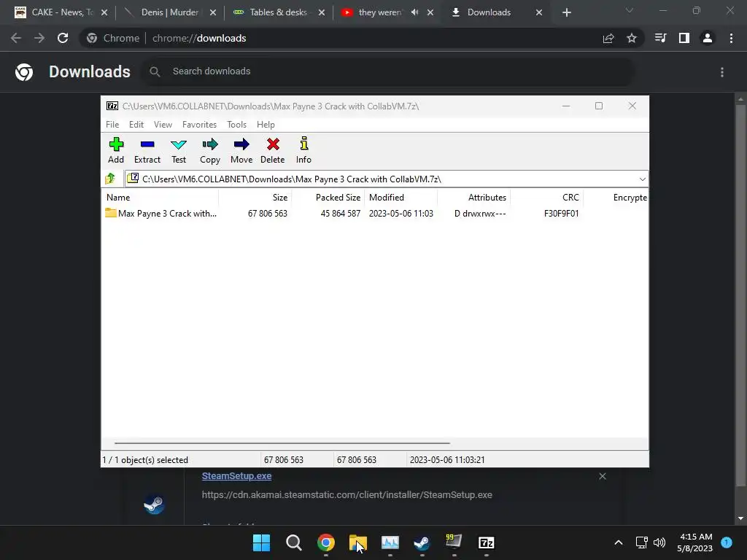The image size is (747, 560).
Task: Mute the YouTube tab via speaker icon
Action: (415, 12)
